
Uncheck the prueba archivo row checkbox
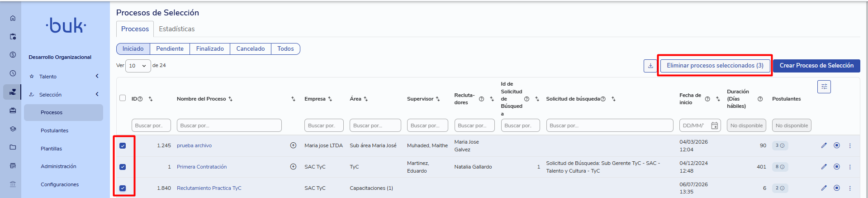[123, 145]
